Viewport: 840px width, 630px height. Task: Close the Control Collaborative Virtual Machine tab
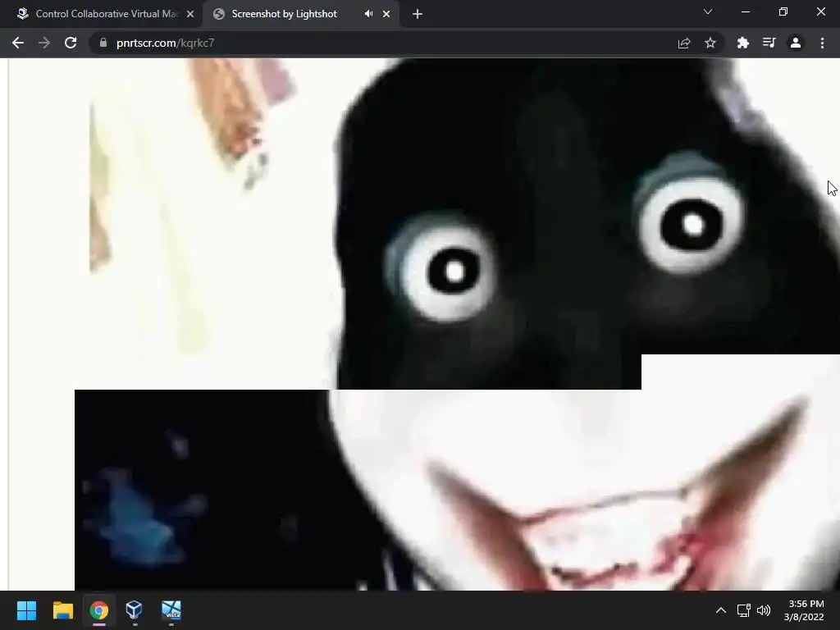(x=190, y=14)
